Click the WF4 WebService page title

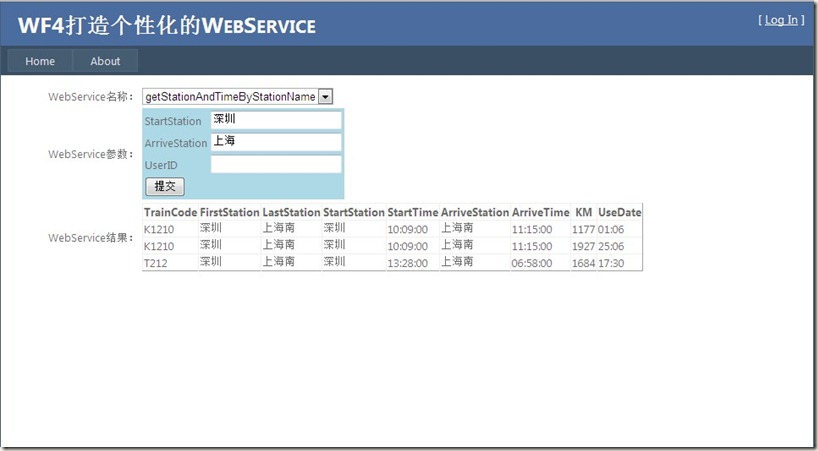point(166,26)
